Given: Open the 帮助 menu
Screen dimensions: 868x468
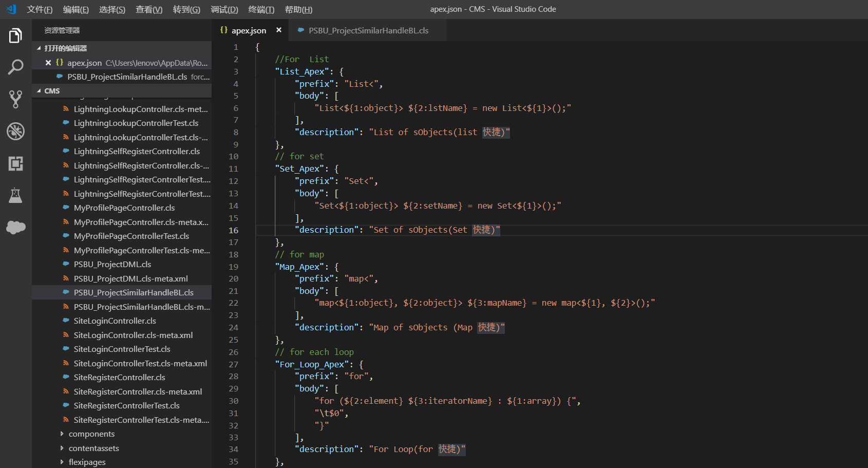Looking at the screenshot, I should click(298, 9).
